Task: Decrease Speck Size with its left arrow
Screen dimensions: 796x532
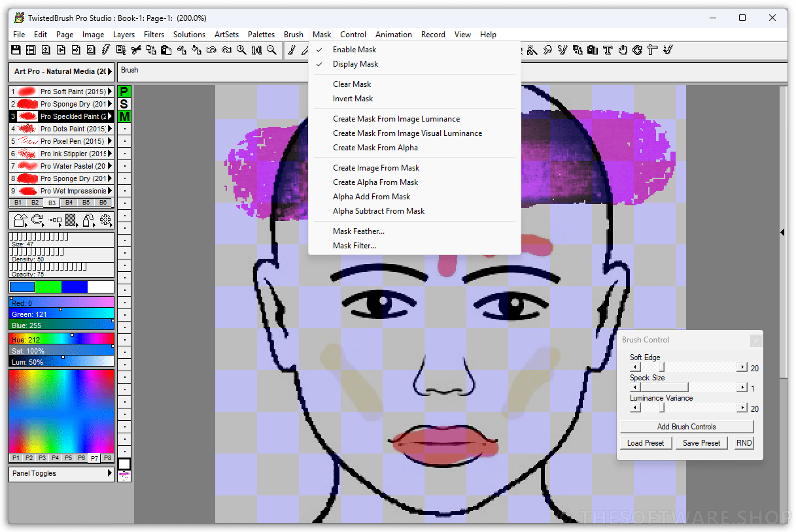Action: point(634,388)
